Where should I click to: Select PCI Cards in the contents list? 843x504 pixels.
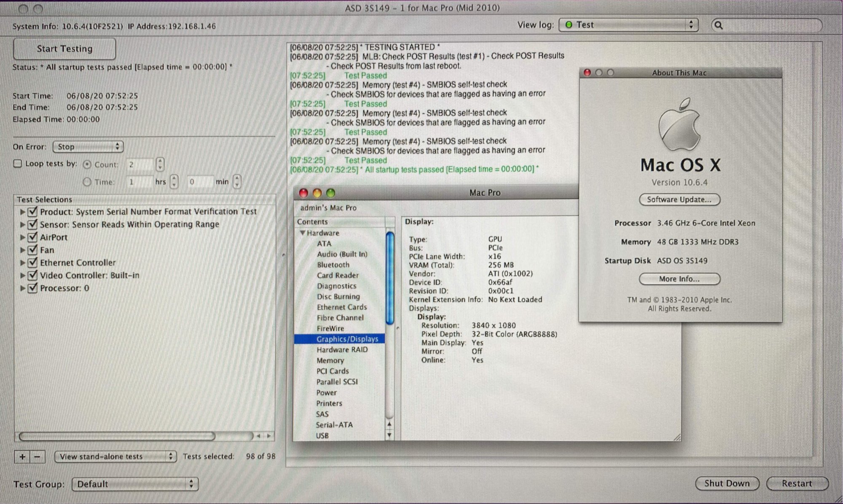(333, 371)
